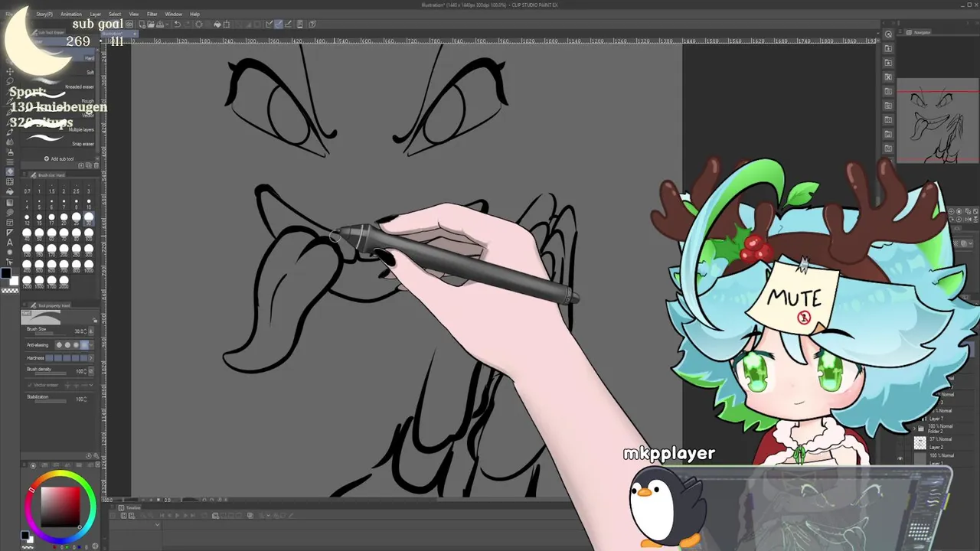This screenshot has width=980, height=551.
Task: Click the trash icon under sub tool list
Action: coord(96,165)
